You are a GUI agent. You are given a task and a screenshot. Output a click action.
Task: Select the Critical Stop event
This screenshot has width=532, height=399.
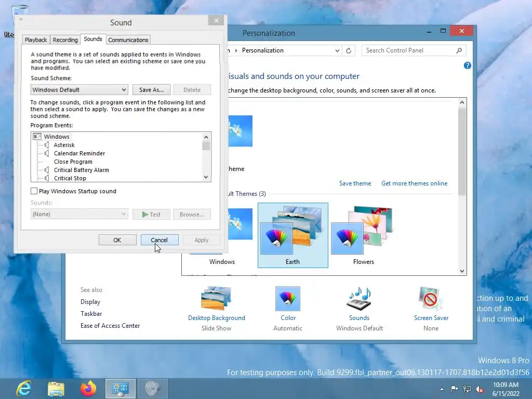point(70,178)
